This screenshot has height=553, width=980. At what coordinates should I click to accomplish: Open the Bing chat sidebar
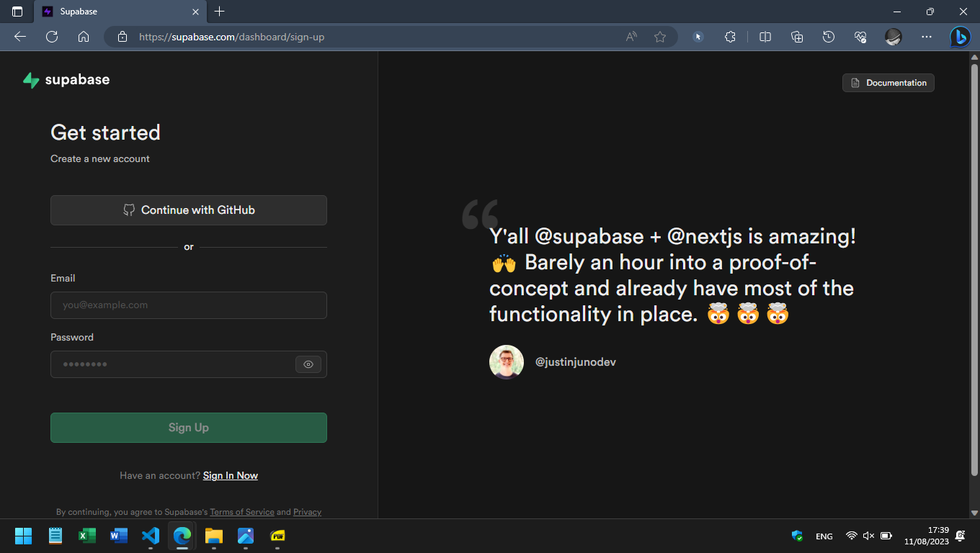(x=960, y=37)
